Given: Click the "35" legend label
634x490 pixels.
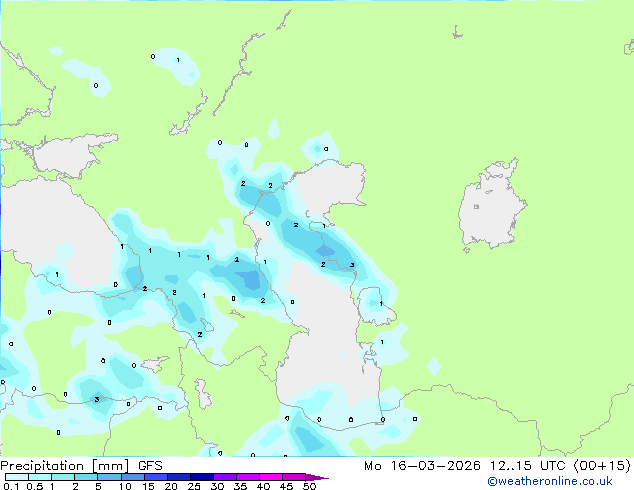Looking at the screenshot, I should pos(241,486).
